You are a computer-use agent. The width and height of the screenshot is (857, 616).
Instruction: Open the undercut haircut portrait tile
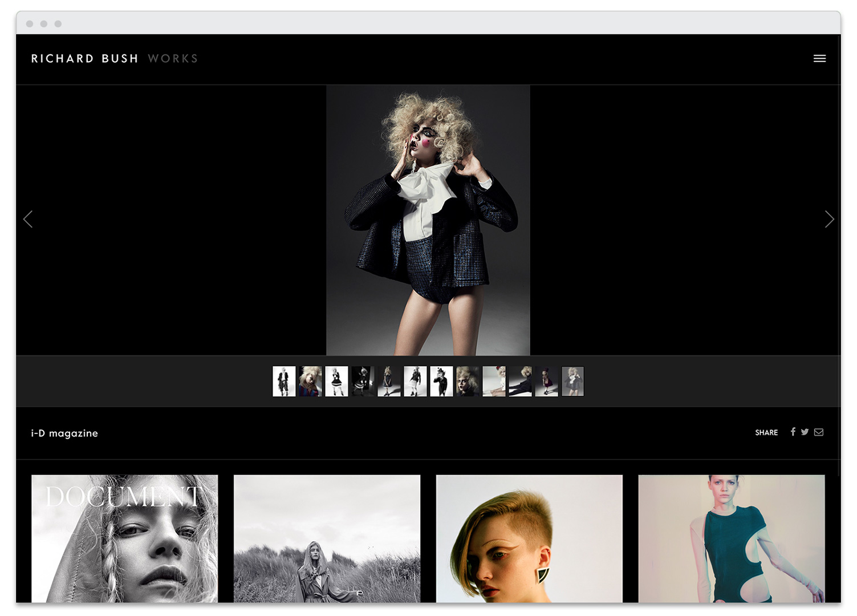tap(529, 538)
